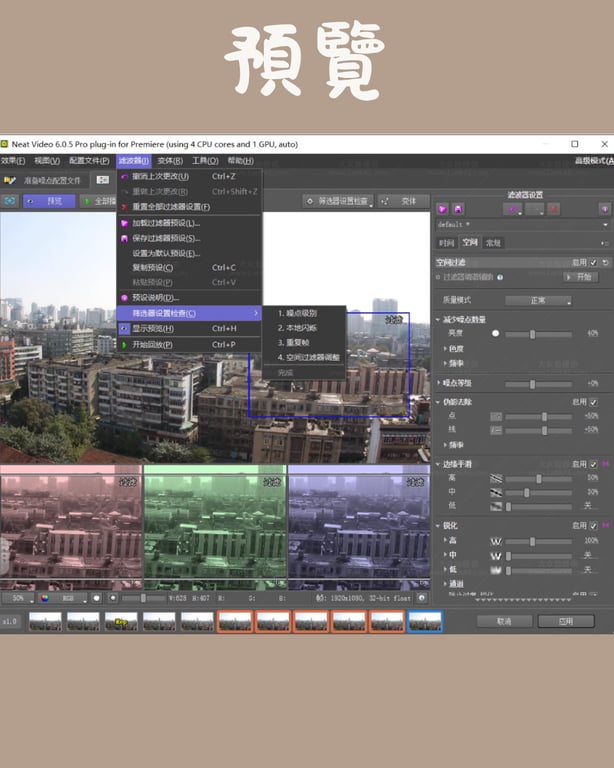Viewport: 614px width, 768px height.
Task: Toggle the 边缘平滑 启用 checkbox
Action: click(x=593, y=464)
